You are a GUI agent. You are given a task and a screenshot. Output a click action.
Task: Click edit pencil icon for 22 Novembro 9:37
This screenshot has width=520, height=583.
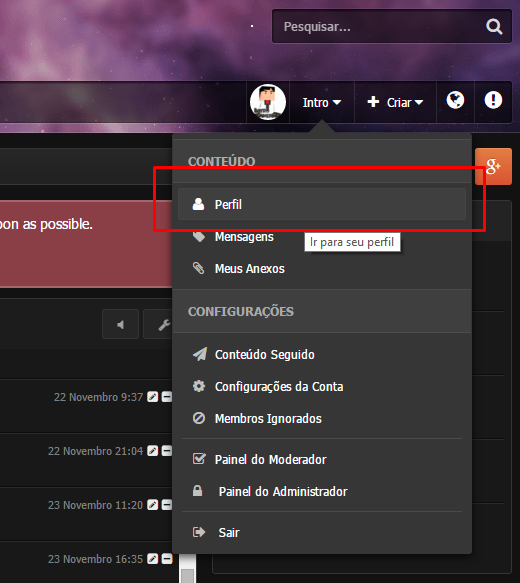[152, 397]
